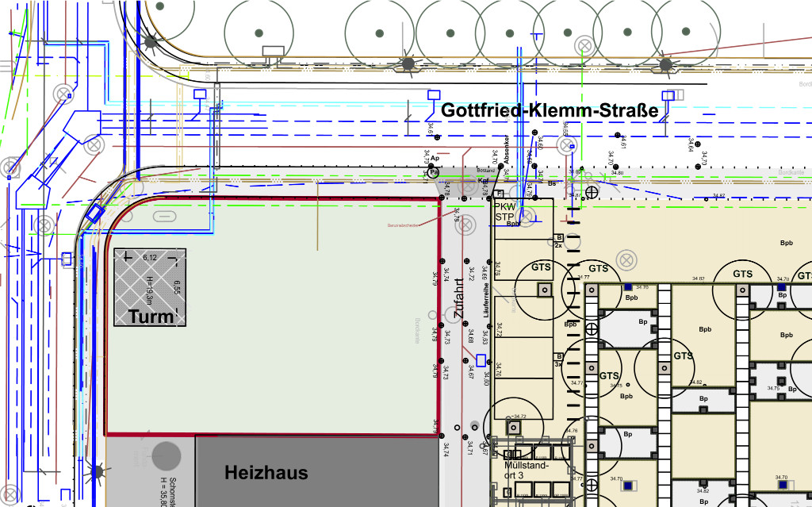Click the leftmost GTS tree label
Screen dimensions: 812x507
tap(541, 267)
